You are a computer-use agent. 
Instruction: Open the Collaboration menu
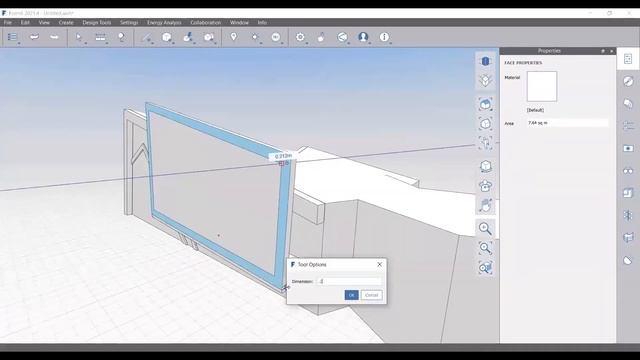coord(206,22)
